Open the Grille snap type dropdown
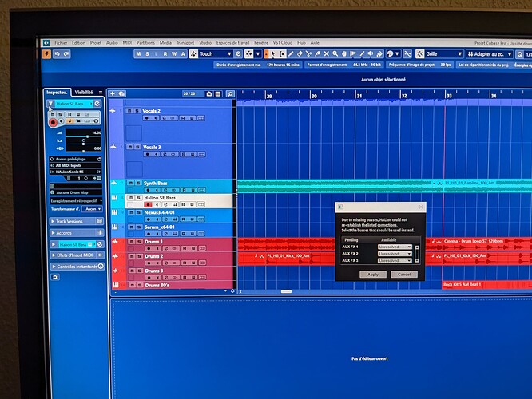Screen dimensions: 532x399 point(444,54)
